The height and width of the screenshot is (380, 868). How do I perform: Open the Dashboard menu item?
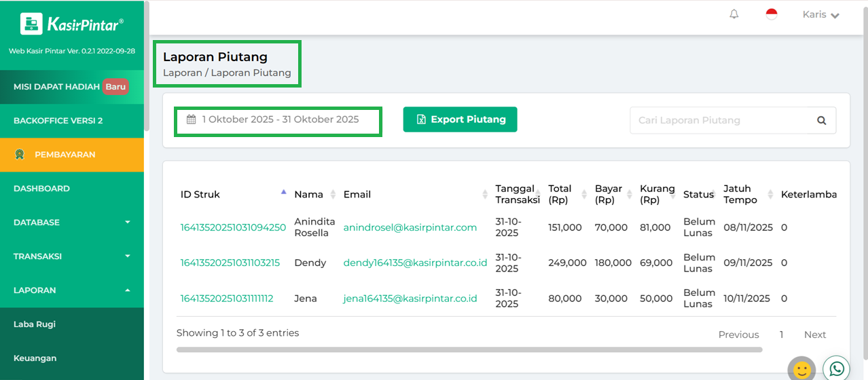point(42,189)
